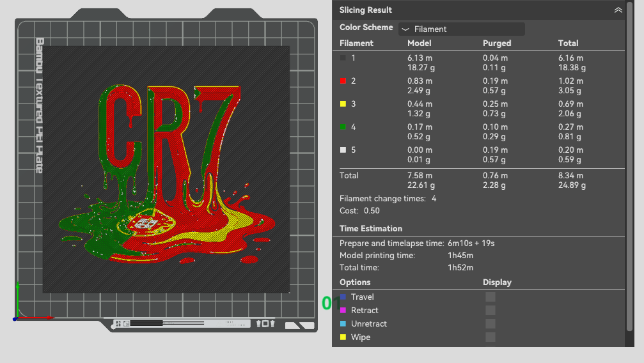This screenshot has width=644, height=363.
Task: Click the Slicing Result panel title
Action: (x=366, y=10)
